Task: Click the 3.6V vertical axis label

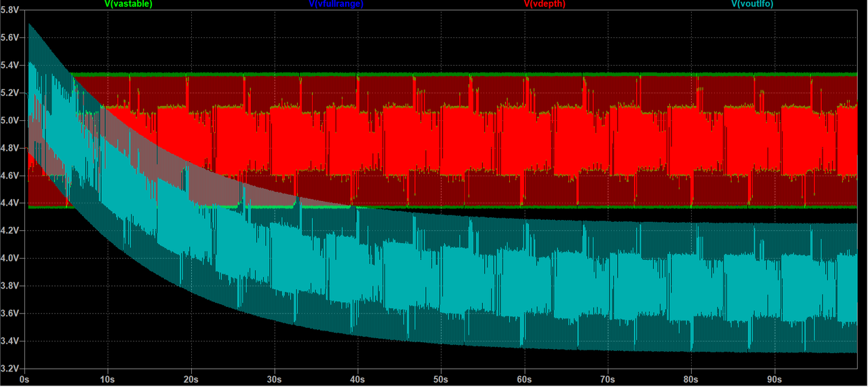Action: point(9,313)
